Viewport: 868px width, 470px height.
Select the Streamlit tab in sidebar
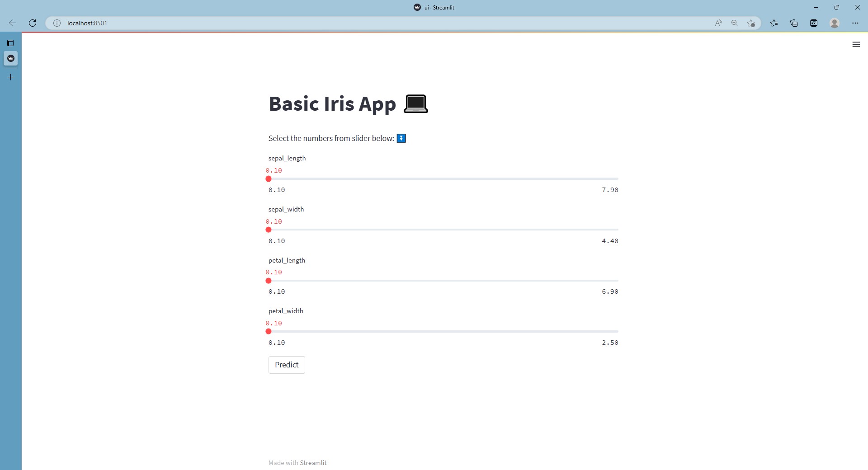11,58
